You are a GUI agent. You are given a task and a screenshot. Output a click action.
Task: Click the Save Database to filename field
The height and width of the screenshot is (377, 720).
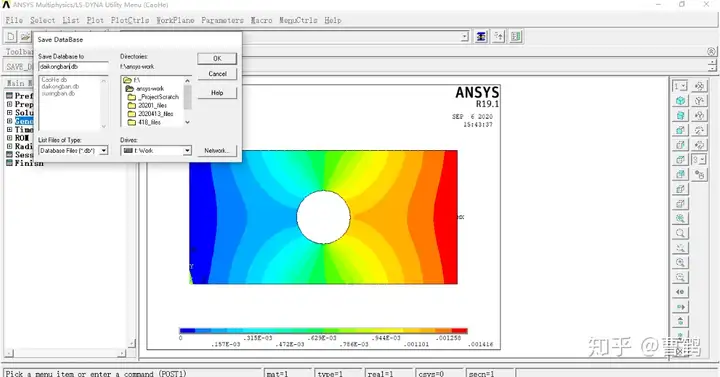[73, 67]
